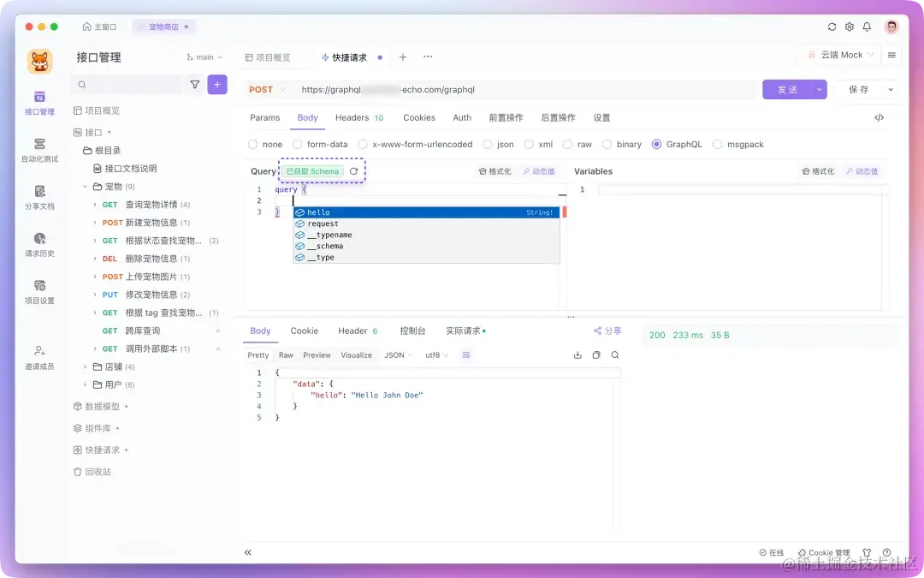The image size is (924, 578).
Task: Switch to the Params tab
Action: (264, 117)
